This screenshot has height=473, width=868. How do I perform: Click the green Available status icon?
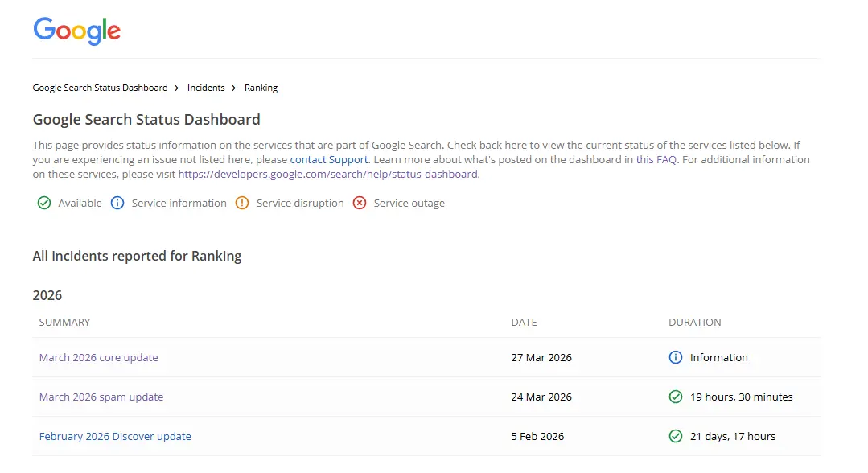pos(44,203)
